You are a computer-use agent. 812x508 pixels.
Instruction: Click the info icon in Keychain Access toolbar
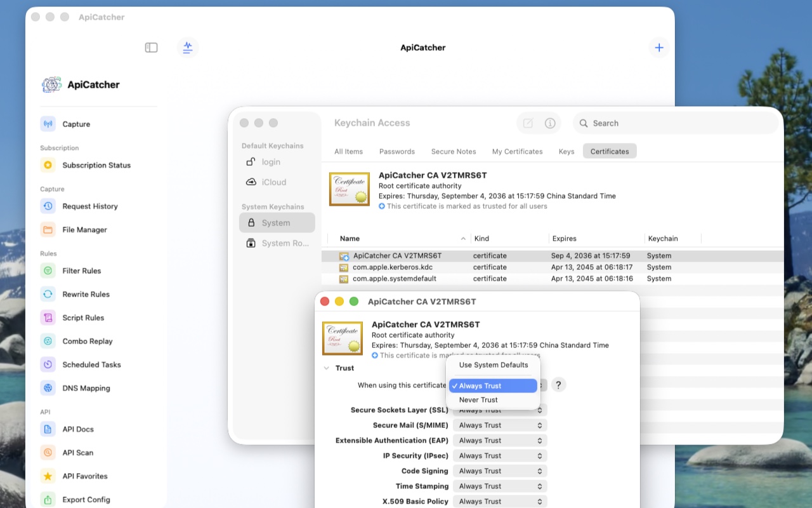coord(550,123)
